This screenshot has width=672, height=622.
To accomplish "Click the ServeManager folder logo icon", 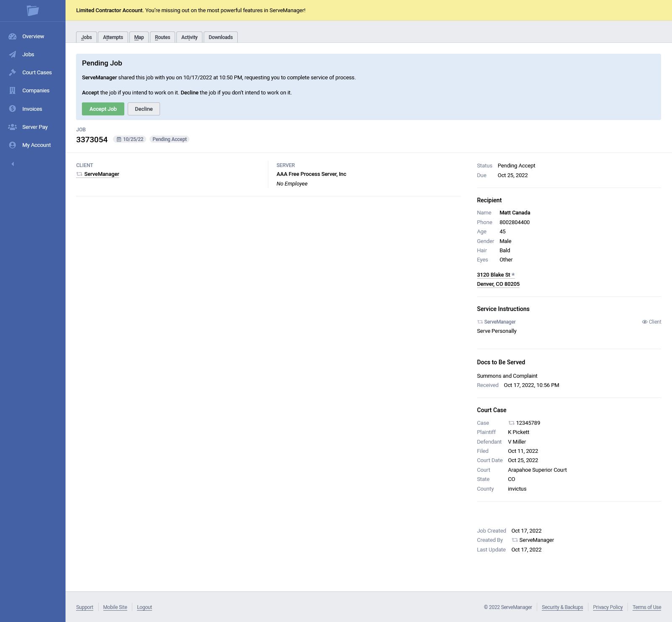I will (33, 10).
